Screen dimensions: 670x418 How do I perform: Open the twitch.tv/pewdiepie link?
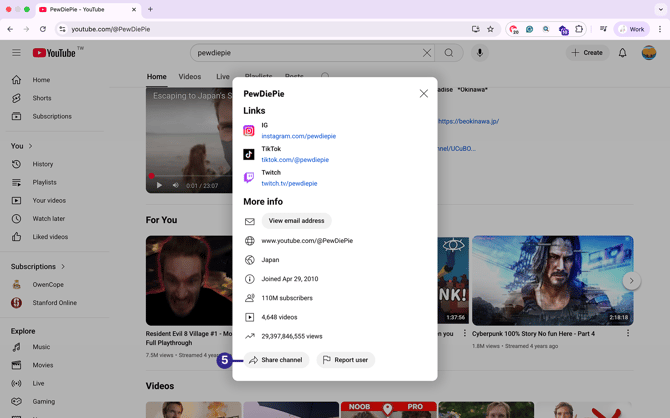(289, 184)
